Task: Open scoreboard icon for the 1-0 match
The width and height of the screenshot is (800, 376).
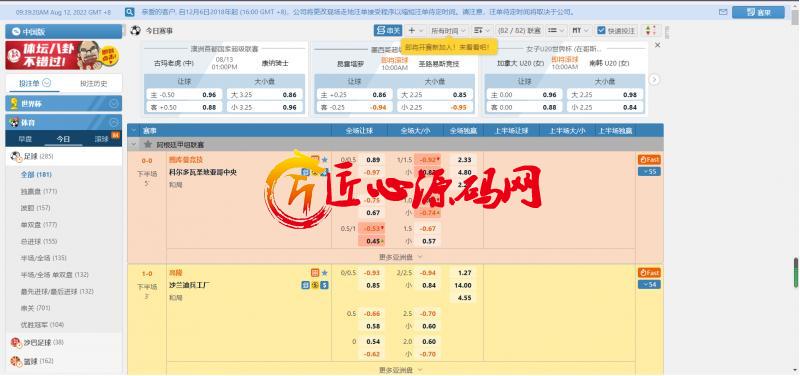Action: (x=315, y=273)
